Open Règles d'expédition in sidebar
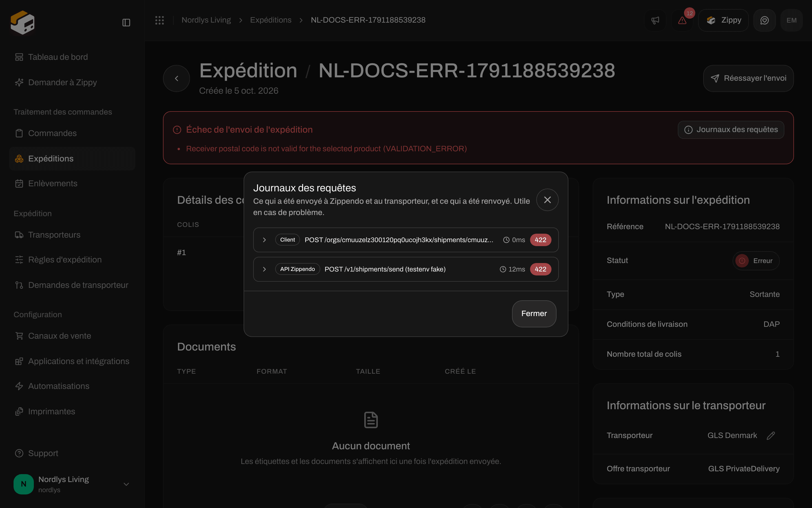This screenshot has width=812, height=508. (72, 260)
